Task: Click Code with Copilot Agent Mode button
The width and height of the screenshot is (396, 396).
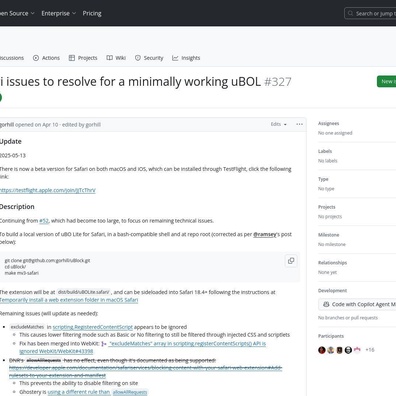Action: pos(357,304)
